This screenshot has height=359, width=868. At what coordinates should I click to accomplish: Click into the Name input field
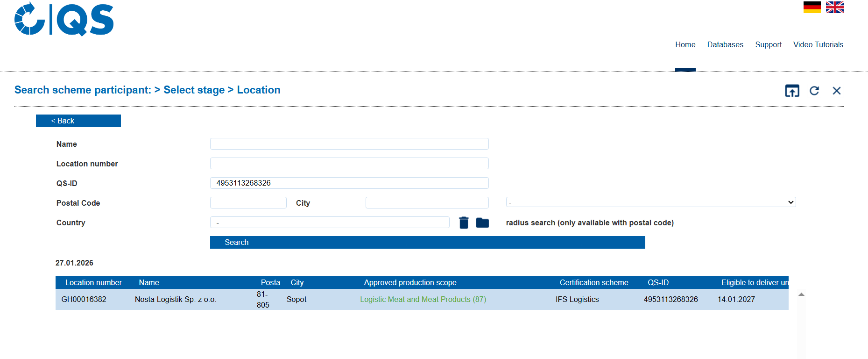[x=349, y=144]
